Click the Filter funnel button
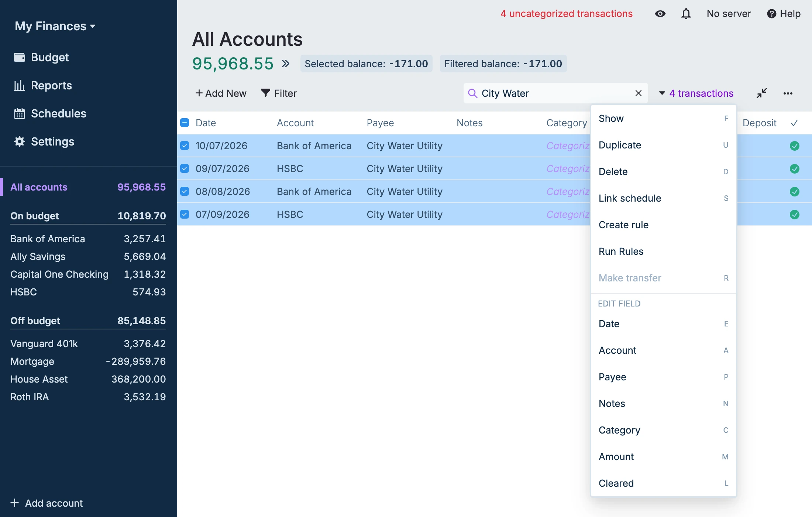This screenshot has width=812, height=517. [x=279, y=93]
